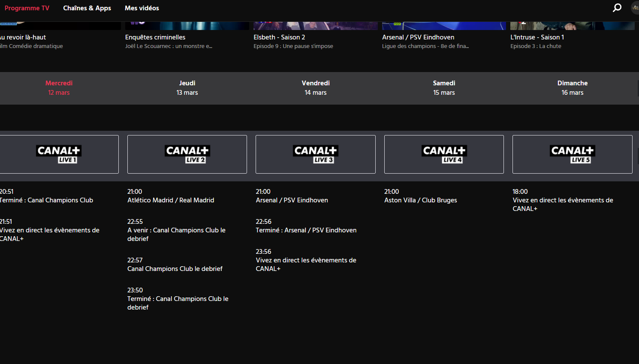
Task: Select the CANAL+ LIVE 2 channel logo
Action: click(x=187, y=154)
